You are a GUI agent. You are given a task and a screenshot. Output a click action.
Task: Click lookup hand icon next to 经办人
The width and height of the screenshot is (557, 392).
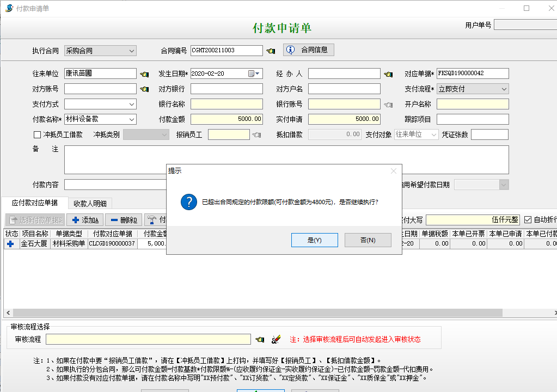tap(388, 74)
